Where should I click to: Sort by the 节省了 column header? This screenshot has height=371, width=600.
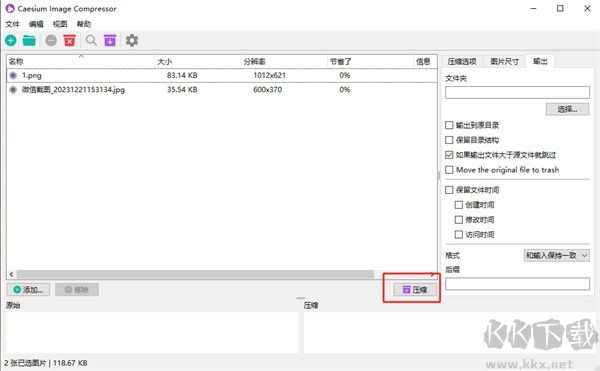[371, 62]
